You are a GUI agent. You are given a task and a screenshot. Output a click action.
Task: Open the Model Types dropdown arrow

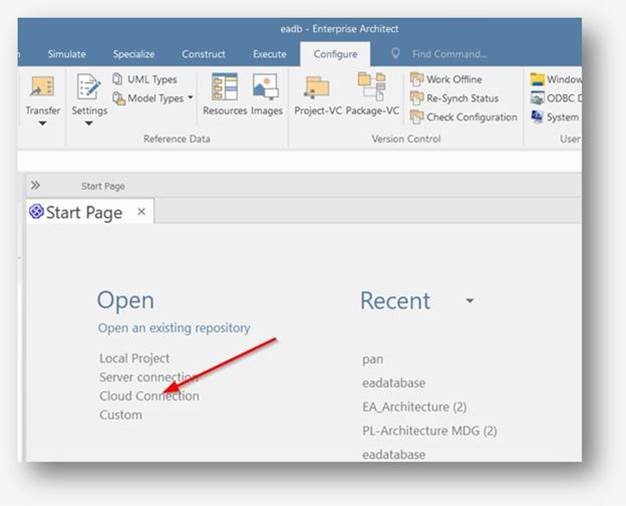click(190, 97)
